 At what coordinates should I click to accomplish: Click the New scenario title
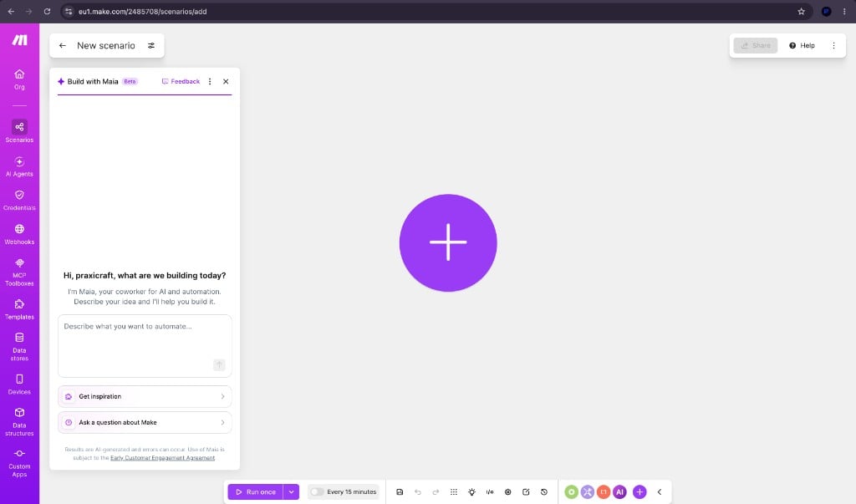[x=106, y=45]
